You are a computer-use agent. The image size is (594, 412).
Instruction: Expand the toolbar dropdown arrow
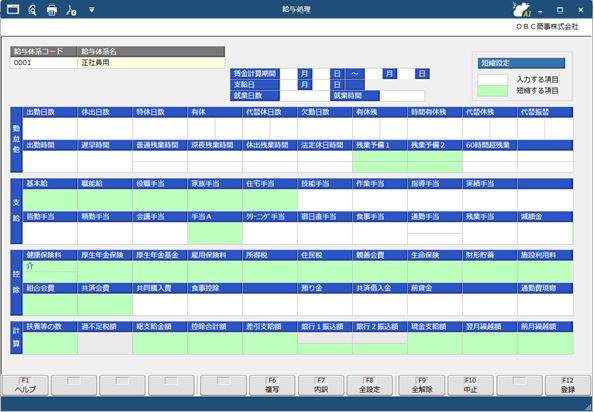(92, 9)
